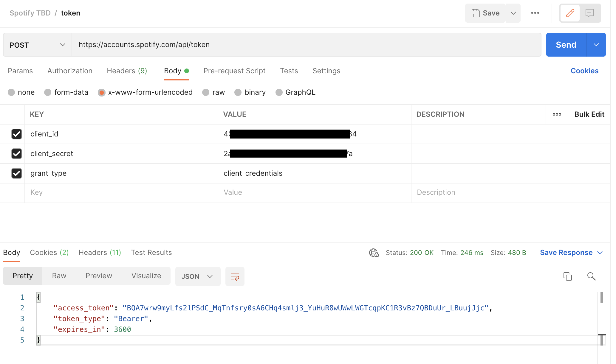Open the Save options dropdown arrow
616x364 pixels.
pos(513,13)
